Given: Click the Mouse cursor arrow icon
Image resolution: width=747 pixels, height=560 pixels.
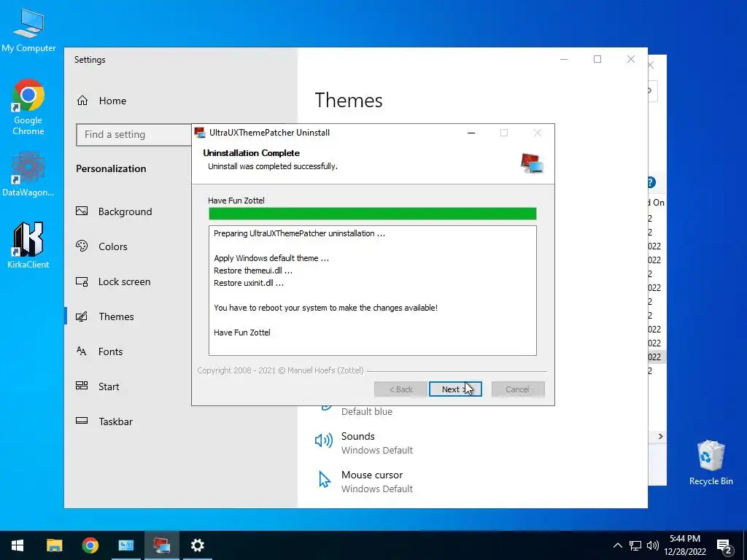Looking at the screenshot, I should (x=325, y=480).
